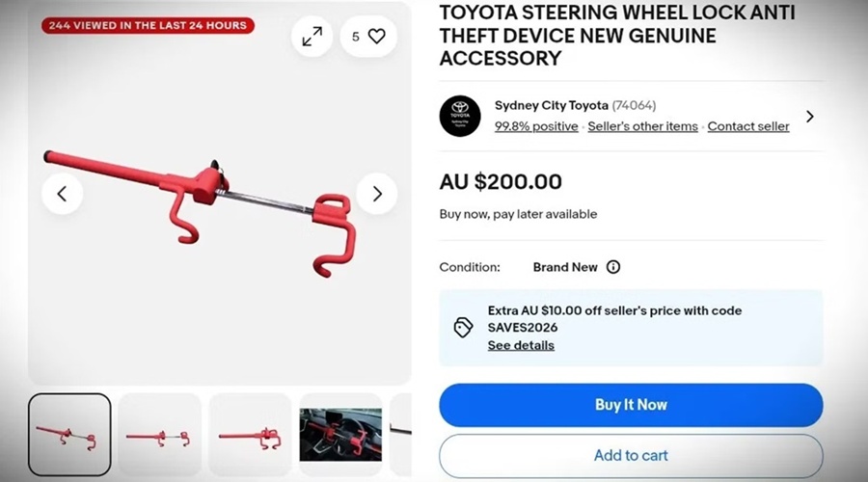
Task: Open the 99.8% positive feedback link
Action: pyautogui.click(x=536, y=126)
